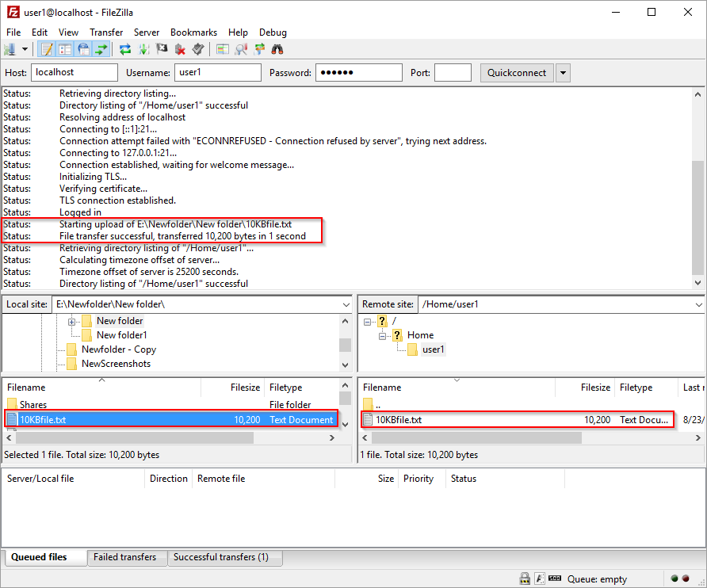
Task: Click the process queue icon
Action: click(143, 49)
